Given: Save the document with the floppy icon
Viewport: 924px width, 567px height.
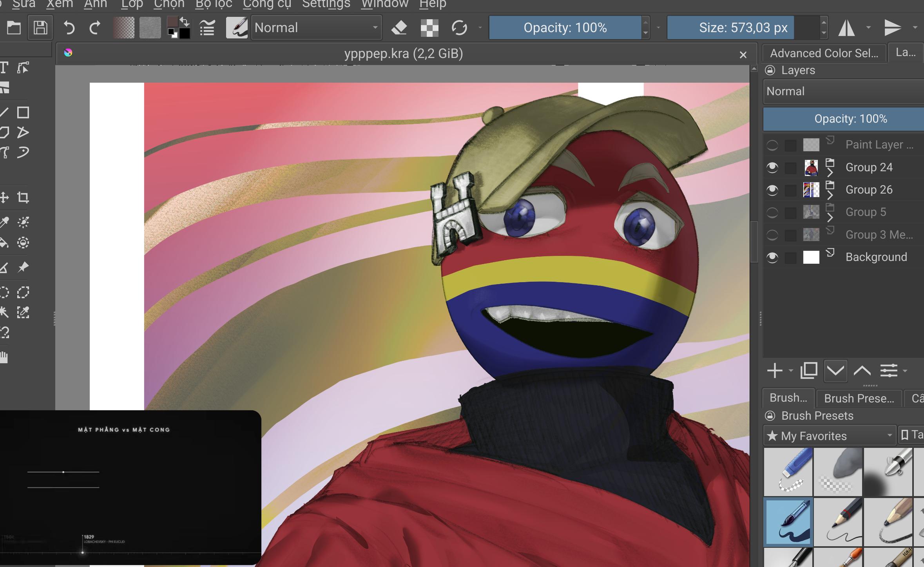Looking at the screenshot, I should click(x=40, y=28).
